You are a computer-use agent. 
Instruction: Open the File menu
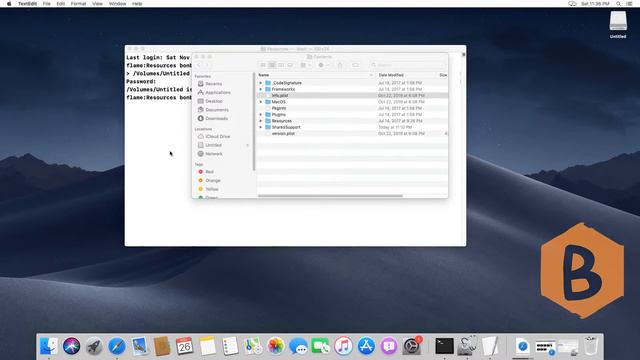point(47,4)
